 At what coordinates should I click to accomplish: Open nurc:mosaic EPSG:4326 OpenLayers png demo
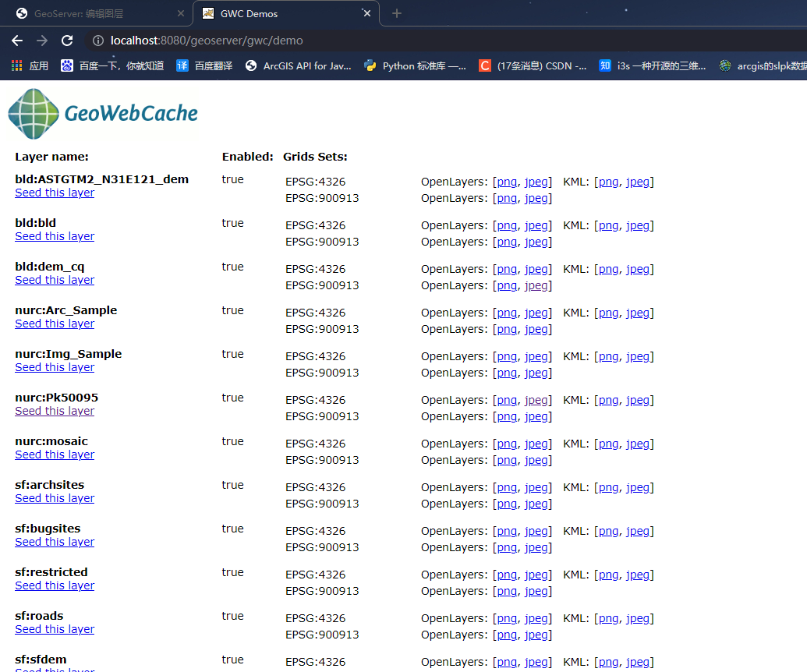(507, 444)
